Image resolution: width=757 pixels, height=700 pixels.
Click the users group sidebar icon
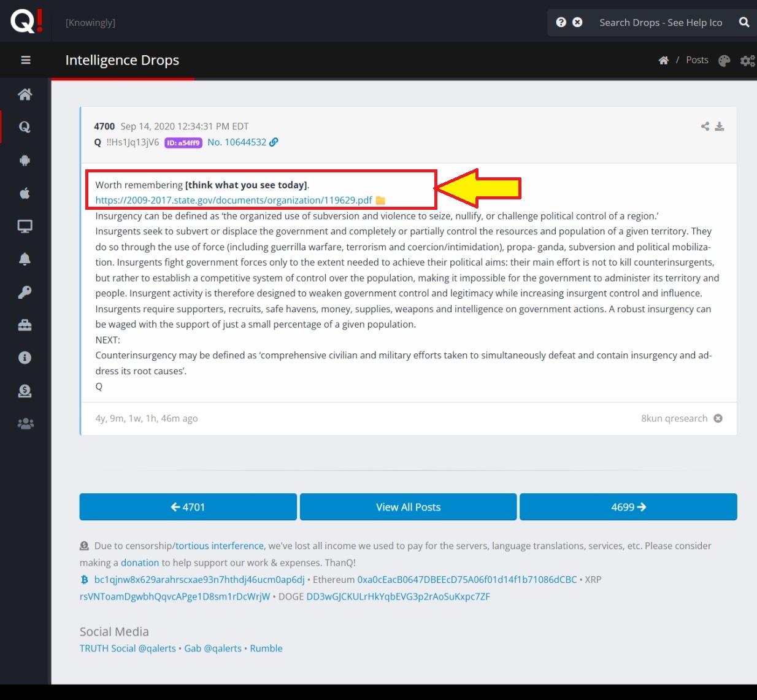coord(25,424)
